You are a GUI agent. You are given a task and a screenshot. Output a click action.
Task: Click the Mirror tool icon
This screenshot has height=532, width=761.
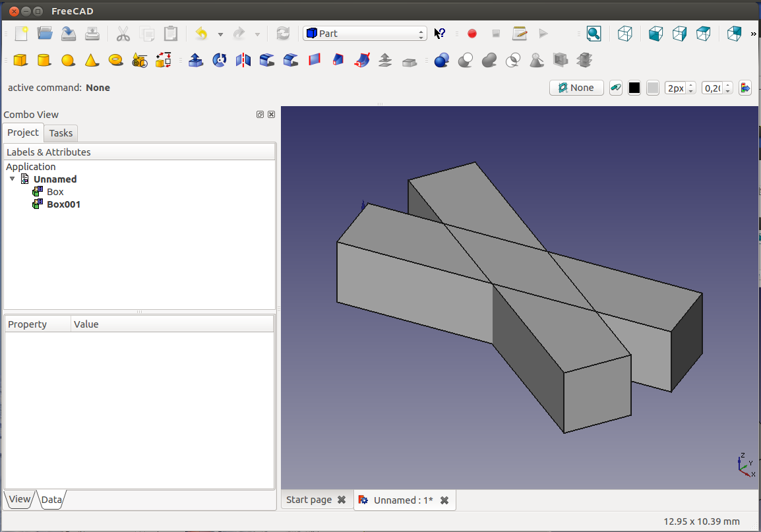coord(243,61)
